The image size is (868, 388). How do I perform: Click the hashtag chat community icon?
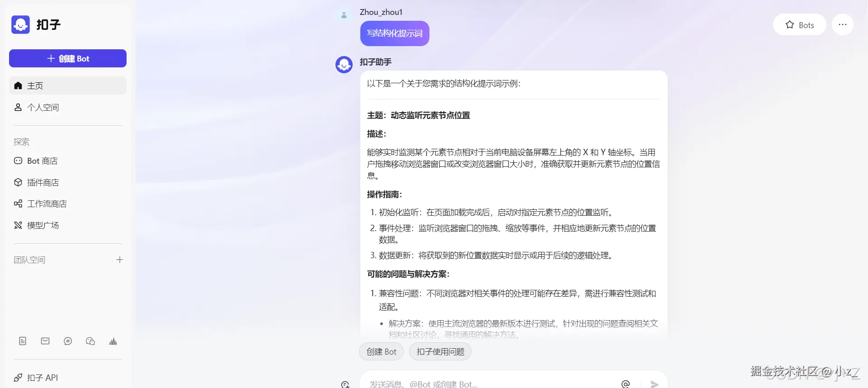[68, 341]
